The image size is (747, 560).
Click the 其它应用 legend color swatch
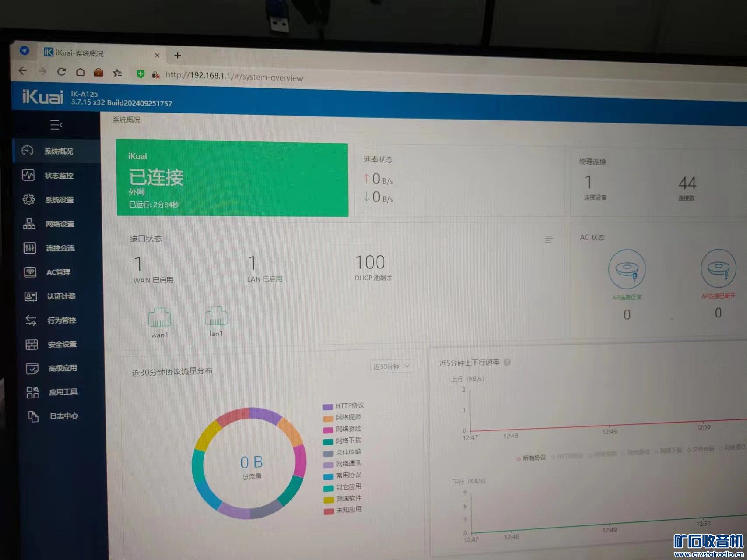point(328,488)
